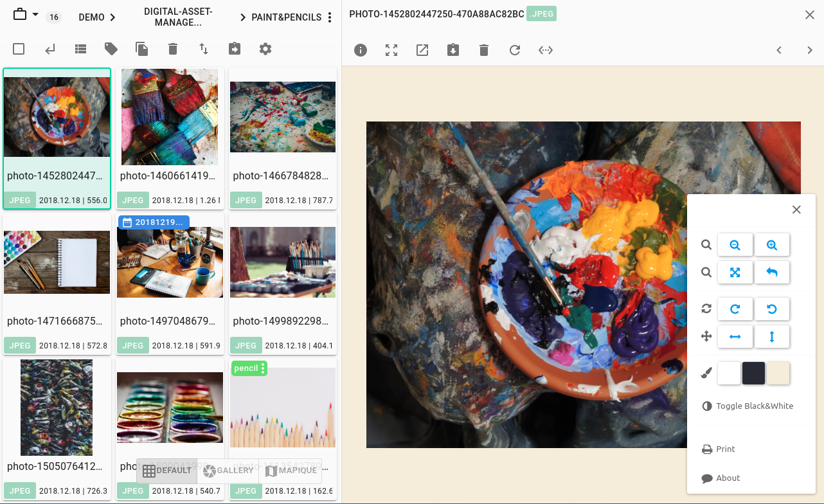824x504 pixels.
Task: Enter fullscreen mode in viewer
Action: 391,50
